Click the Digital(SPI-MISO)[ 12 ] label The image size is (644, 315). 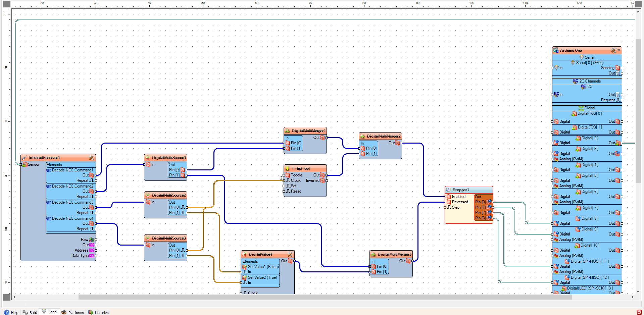[x=590, y=277]
